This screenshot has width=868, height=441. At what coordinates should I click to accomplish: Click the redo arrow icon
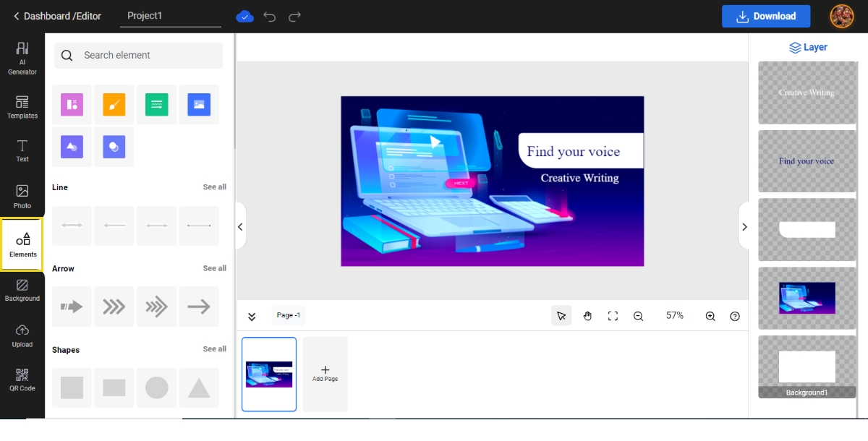294,17
